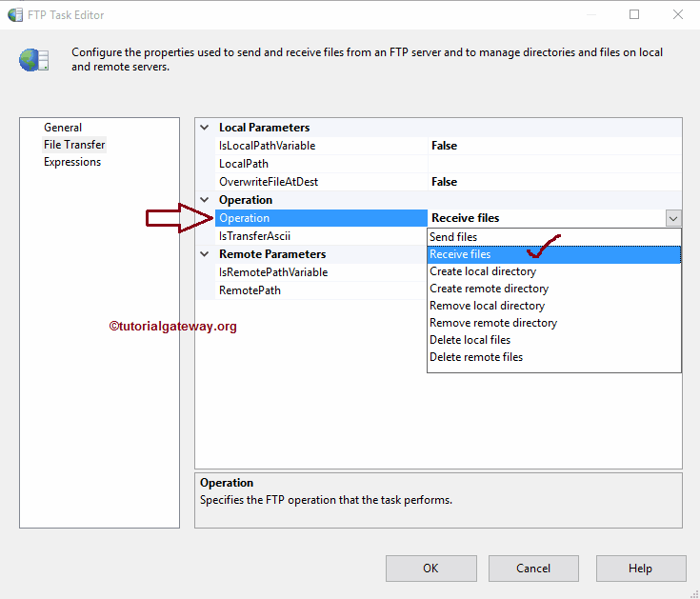Maximize the FTP Task Editor window
Image resolution: width=700 pixels, height=599 pixels.
(634, 14)
